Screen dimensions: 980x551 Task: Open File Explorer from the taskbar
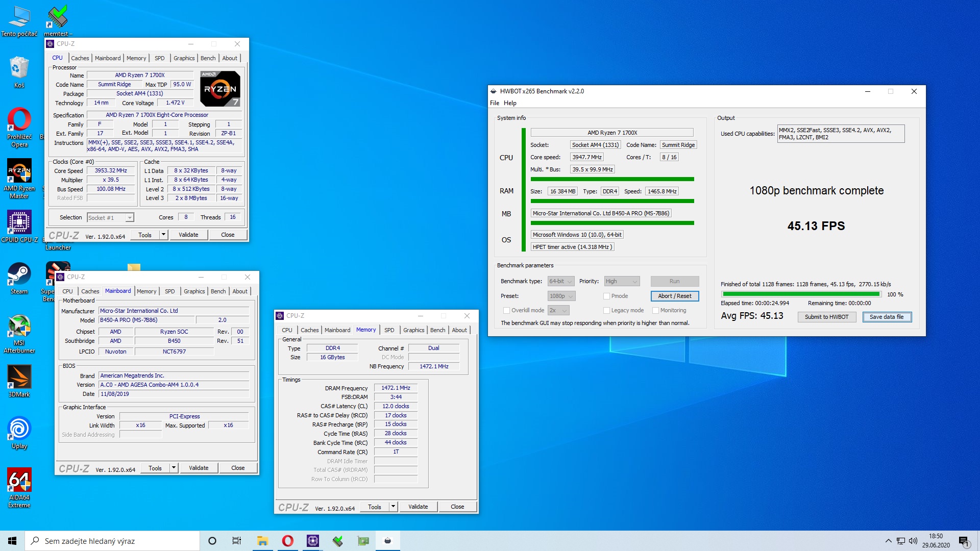262,541
